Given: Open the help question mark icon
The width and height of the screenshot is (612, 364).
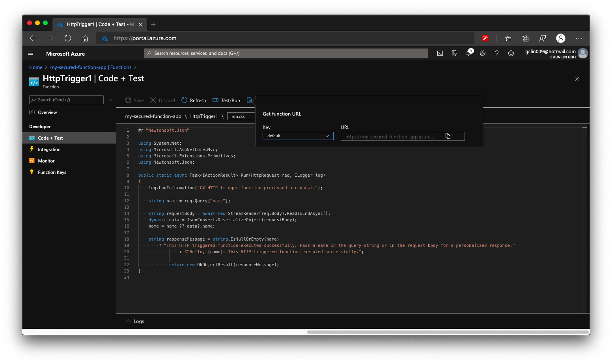Looking at the screenshot, I should click(496, 53).
